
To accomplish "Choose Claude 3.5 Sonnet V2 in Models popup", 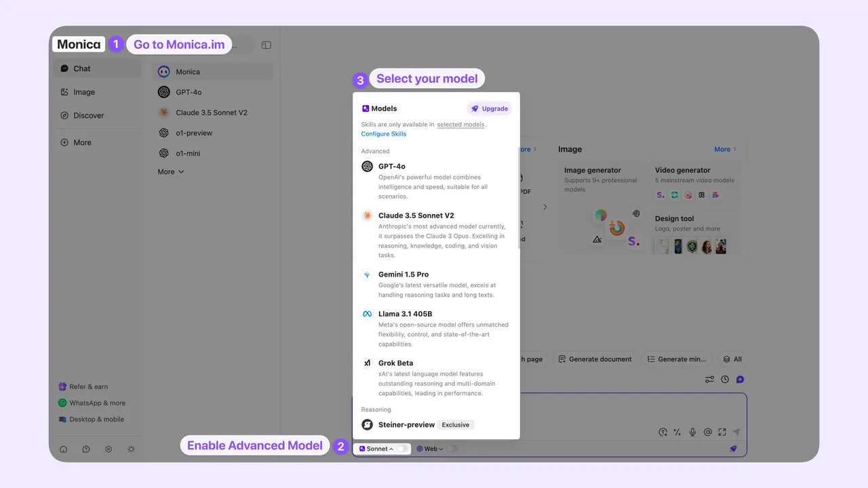I will [436, 235].
